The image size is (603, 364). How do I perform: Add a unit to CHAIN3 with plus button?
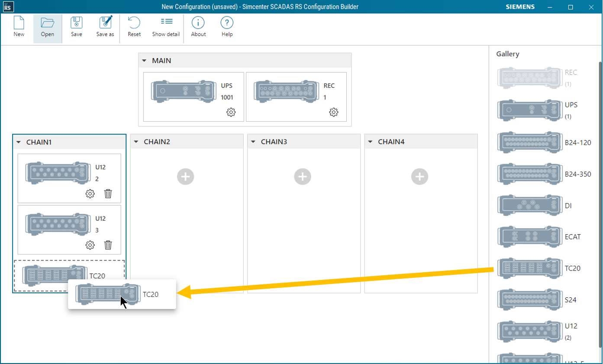(303, 177)
